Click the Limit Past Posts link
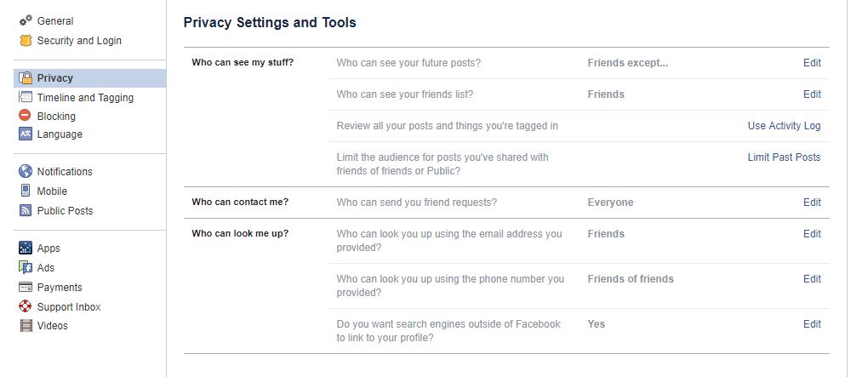Image resolution: width=868 pixels, height=377 pixels. pyautogui.click(x=784, y=157)
